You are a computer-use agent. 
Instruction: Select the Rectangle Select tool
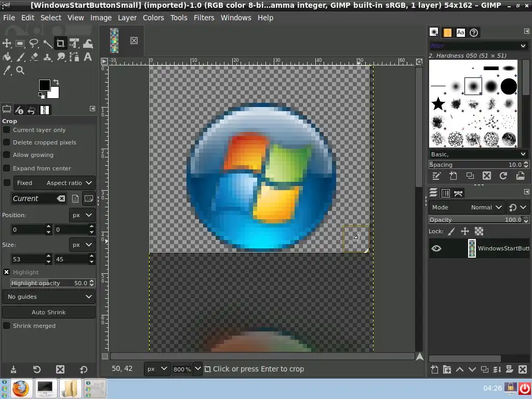pos(20,44)
